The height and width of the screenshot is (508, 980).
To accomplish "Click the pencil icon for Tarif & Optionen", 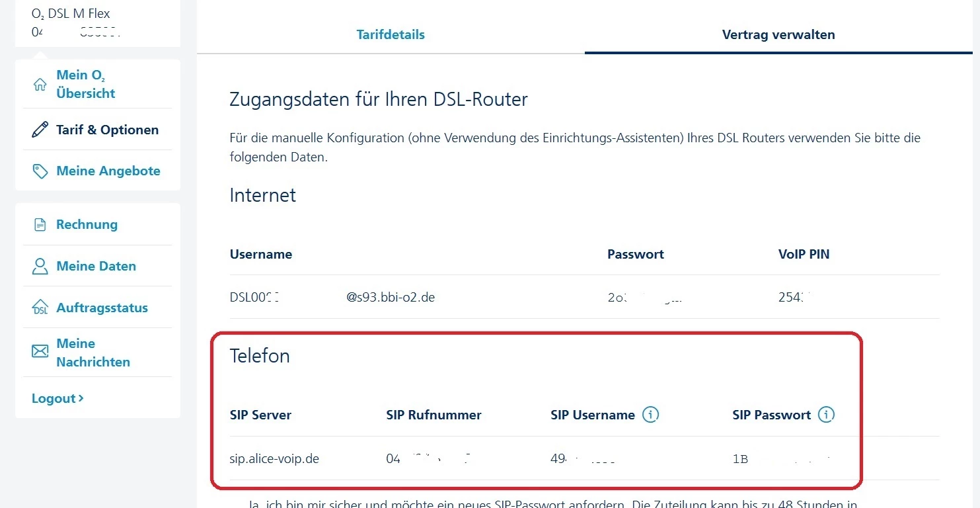I will click(40, 130).
